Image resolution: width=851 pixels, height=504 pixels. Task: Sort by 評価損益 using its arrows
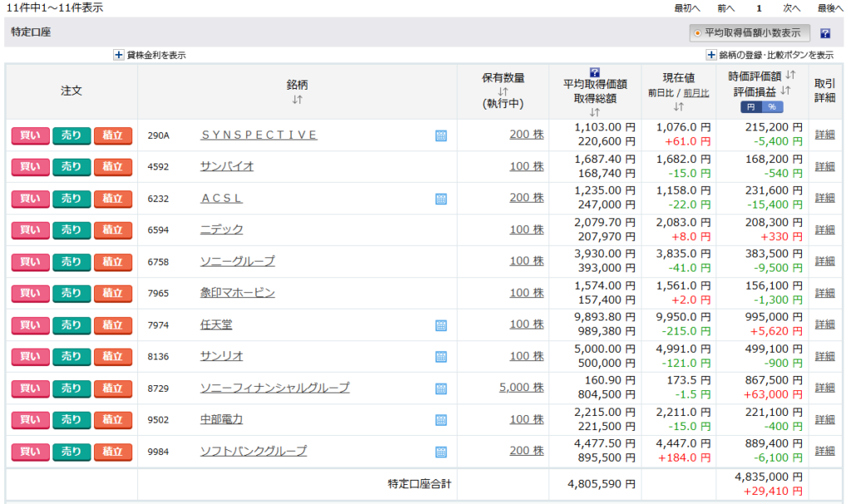[x=785, y=91]
